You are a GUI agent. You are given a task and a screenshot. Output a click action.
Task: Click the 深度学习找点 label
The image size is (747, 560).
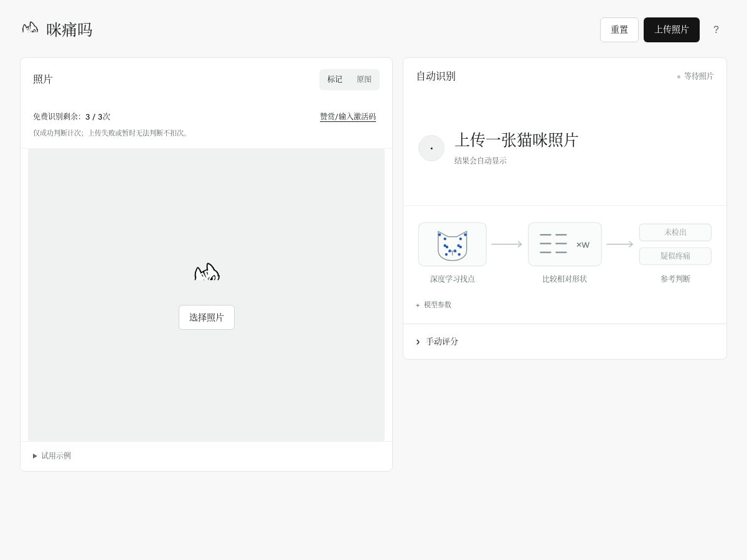coord(453,279)
